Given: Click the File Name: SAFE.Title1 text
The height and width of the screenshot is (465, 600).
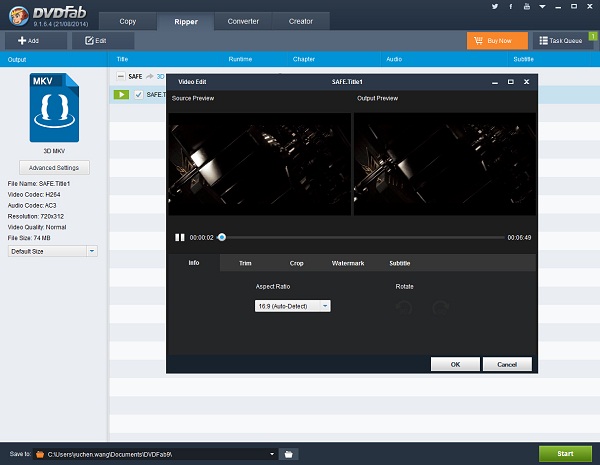Looking at the screenshot, I should point(39,184).
